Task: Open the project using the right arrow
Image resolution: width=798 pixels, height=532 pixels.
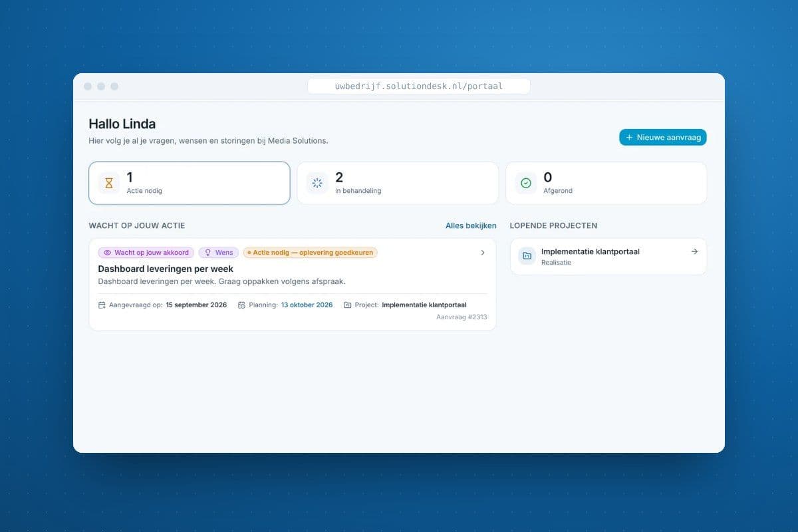Action: [x=694, y=251]
